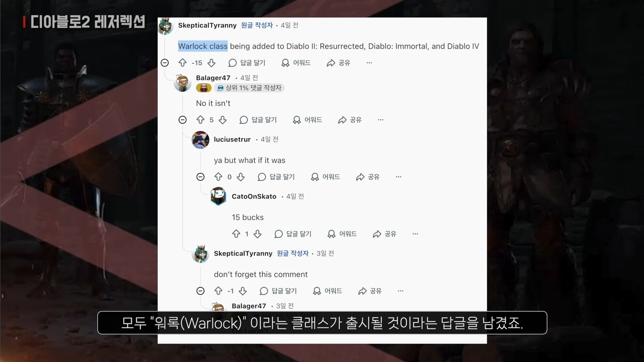Open more options on the Warlock class comment
This screenshot has width=644, height=362.
[369, 63]
